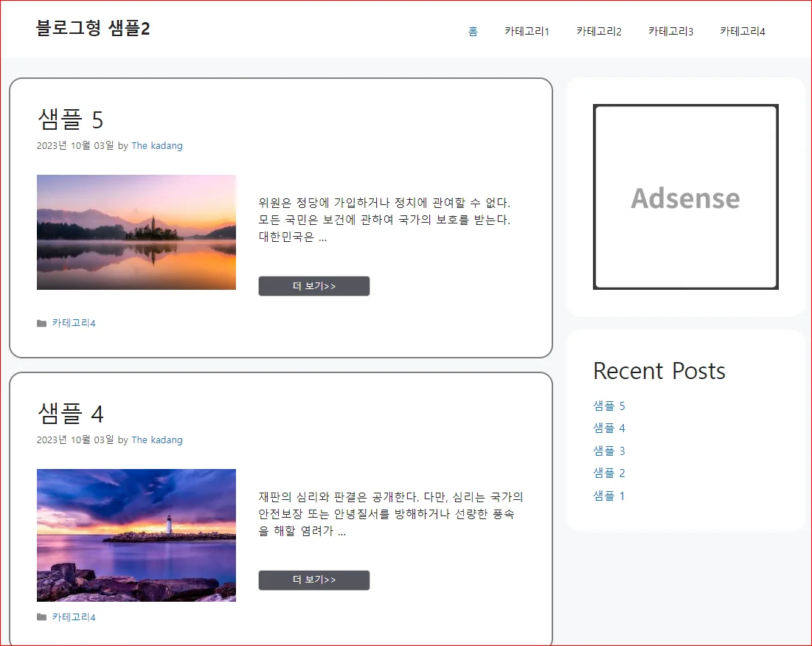Click the folder icon beside 샘플 4's 카테고리4 label
Image resolution: width=812 pixels, height=646 pixels.
click(42, 617)
